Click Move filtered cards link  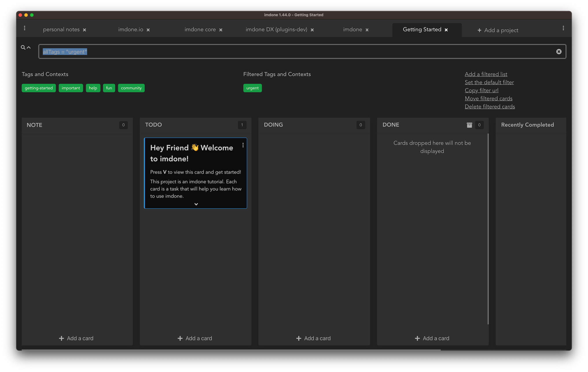(x=488, y=99)
